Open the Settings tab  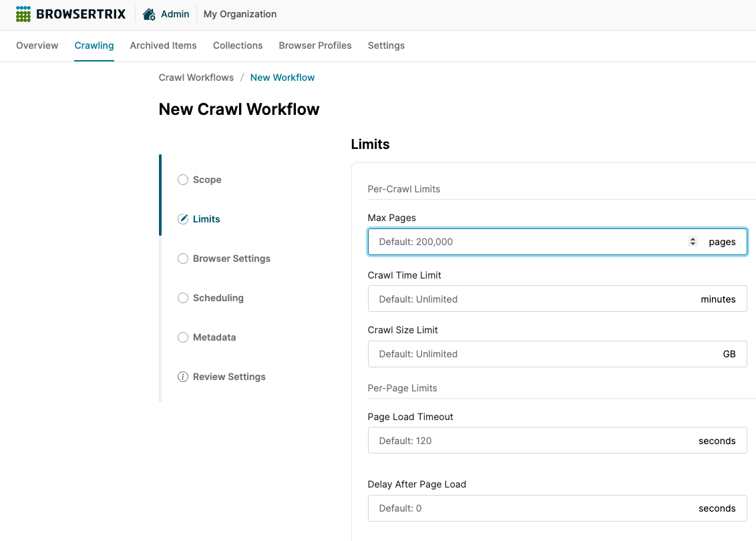[x=386, y=45]
